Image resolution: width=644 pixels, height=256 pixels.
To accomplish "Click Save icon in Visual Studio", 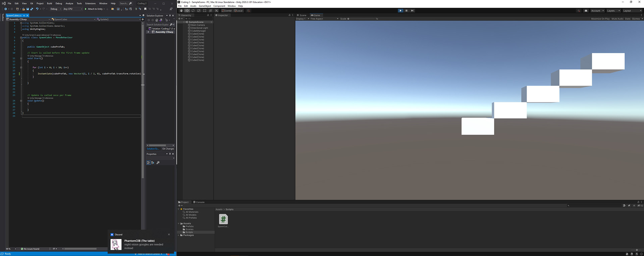I will coord(28,9).
